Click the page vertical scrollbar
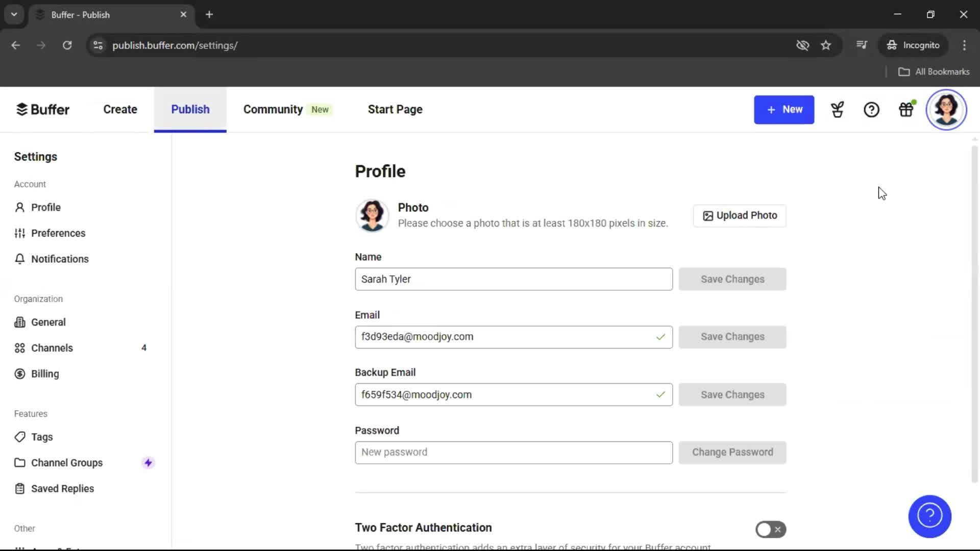This screenshot has height=551, width=980. pos(974,311)
